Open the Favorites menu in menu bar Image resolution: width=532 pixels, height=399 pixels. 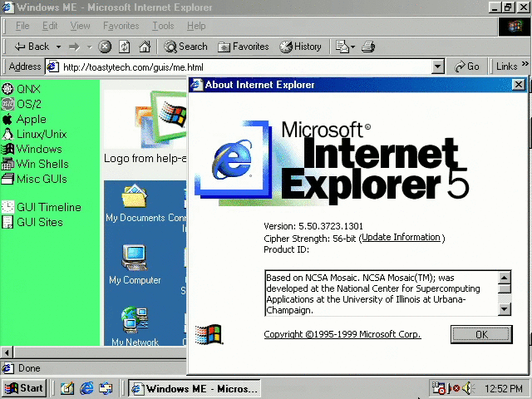[121, 26]
